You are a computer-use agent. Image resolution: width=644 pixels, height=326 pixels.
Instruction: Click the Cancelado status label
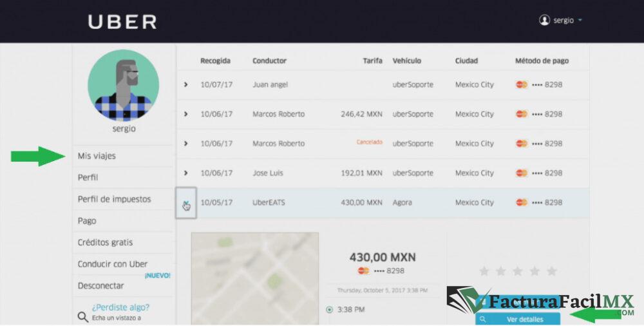point(369,142)
